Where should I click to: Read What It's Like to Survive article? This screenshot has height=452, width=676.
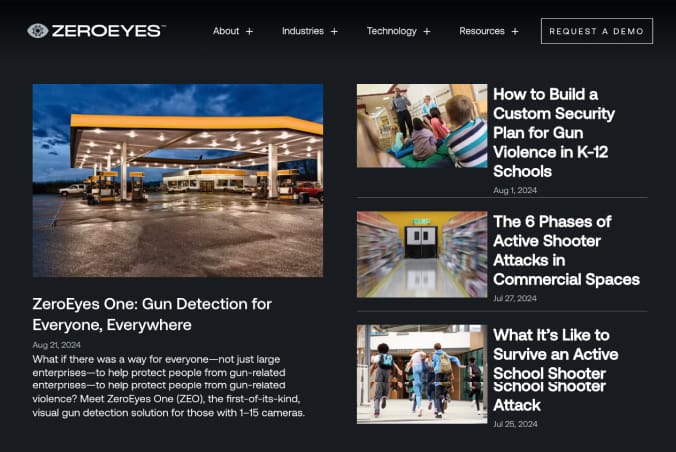(x=555, y=370)
